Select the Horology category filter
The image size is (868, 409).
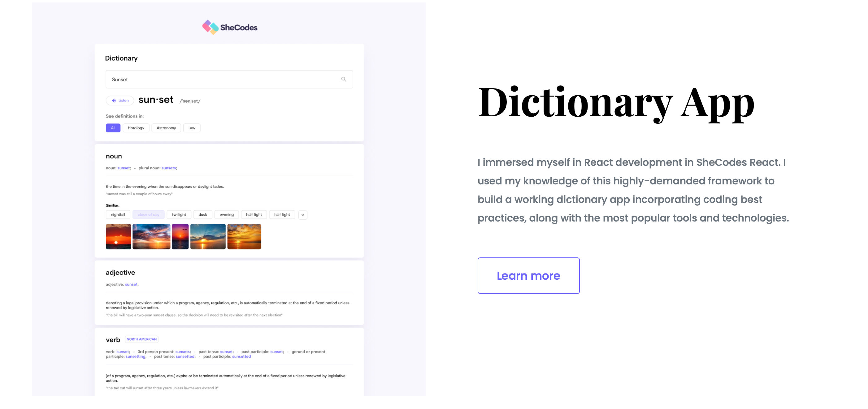point(136,128)
